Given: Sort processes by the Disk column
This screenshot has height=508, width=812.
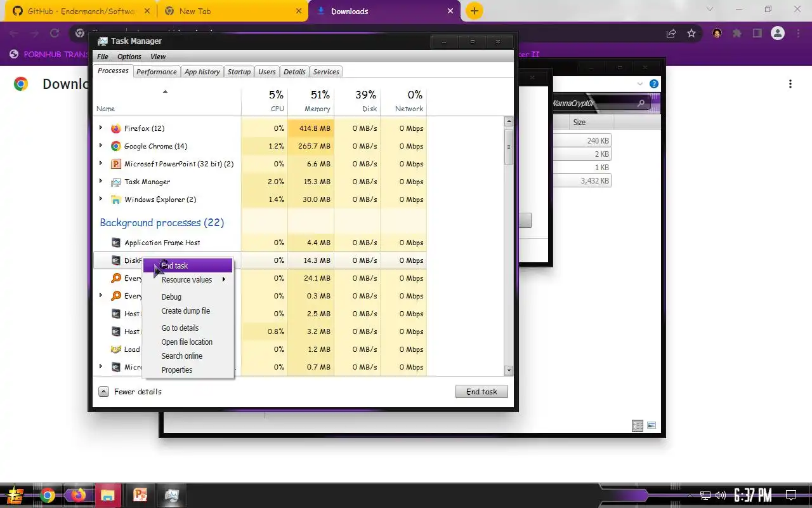Looking at the screenshot, I should coord(357,102).
